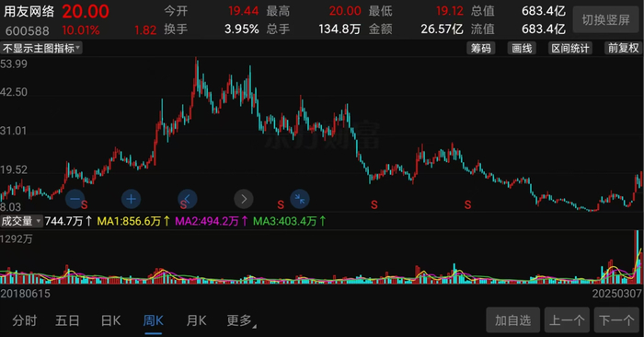Move chart right with forward arrow

[x=244, y=199]
